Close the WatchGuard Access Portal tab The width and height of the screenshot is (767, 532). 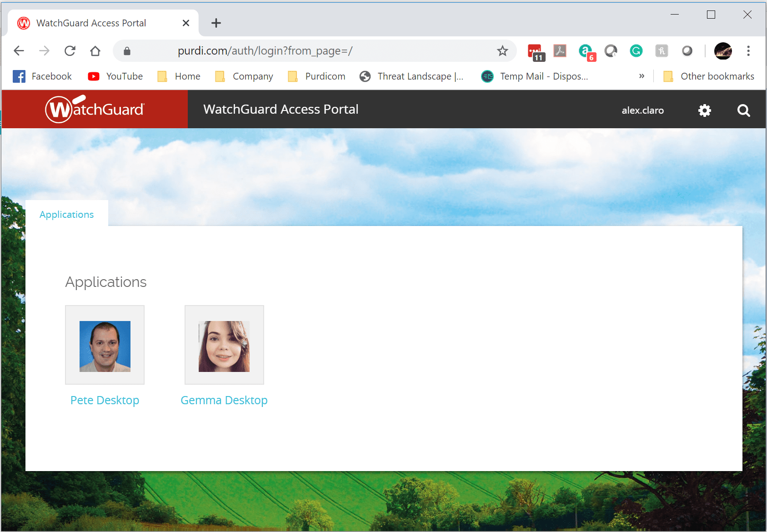[185, 23]
